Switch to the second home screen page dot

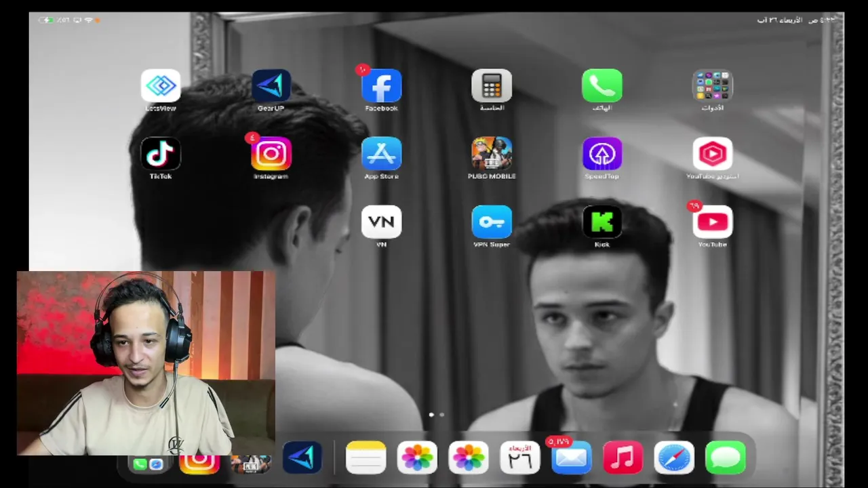[x=442, y=414]
